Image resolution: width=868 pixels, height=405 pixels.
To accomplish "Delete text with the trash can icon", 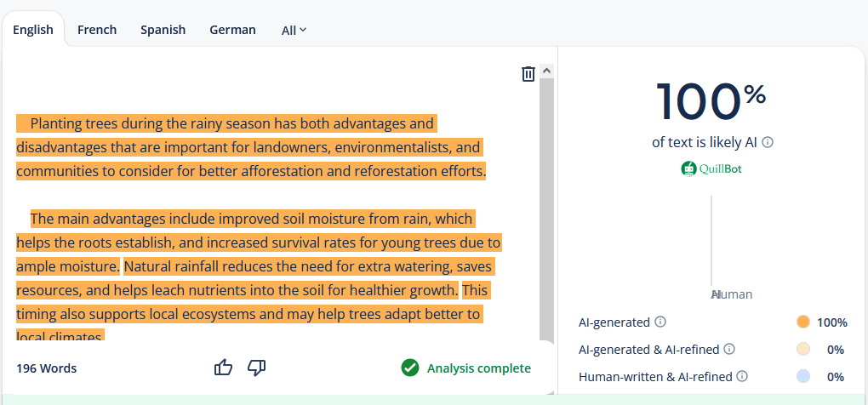I will [x=528, y=73].
